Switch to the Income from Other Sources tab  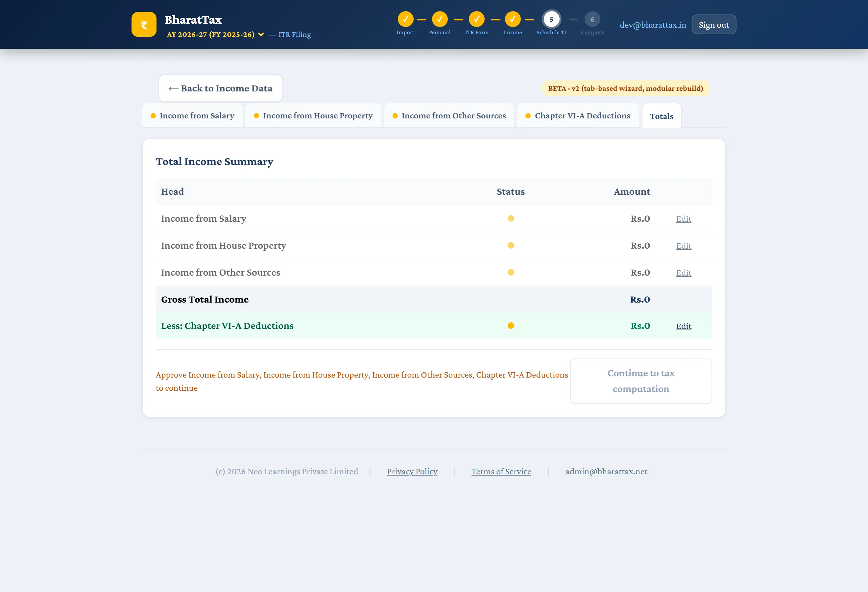449,115
